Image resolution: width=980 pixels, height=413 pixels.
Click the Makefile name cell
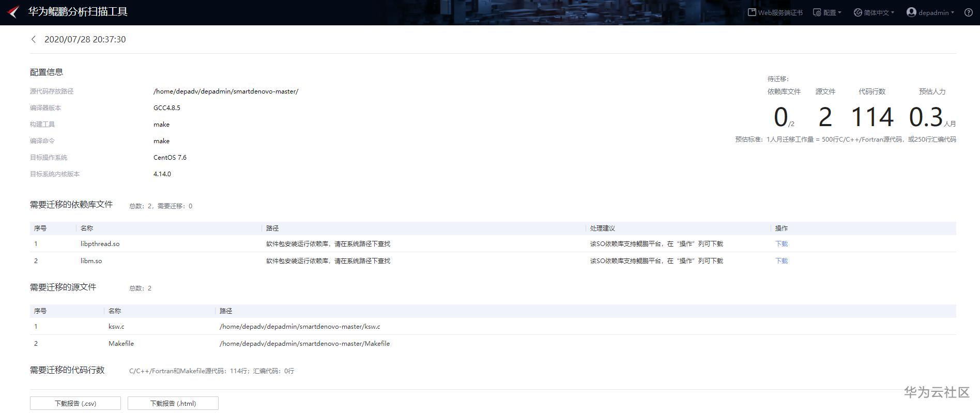[121, 344]
